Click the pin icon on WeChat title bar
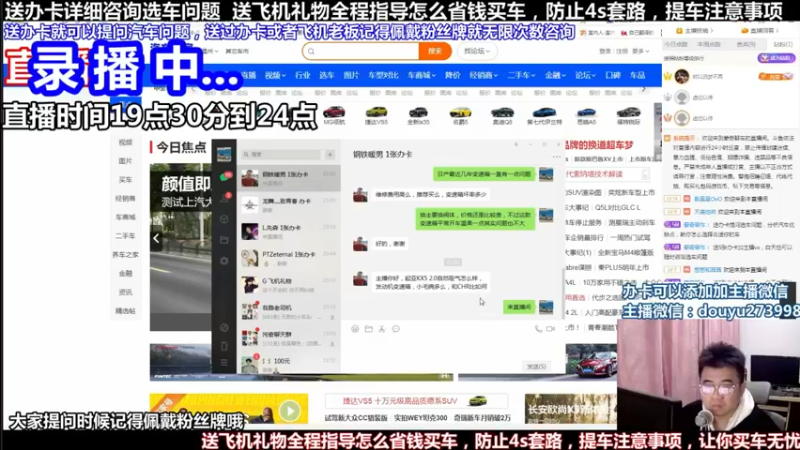This screenshot has height=450, width=800. (516, 144)
